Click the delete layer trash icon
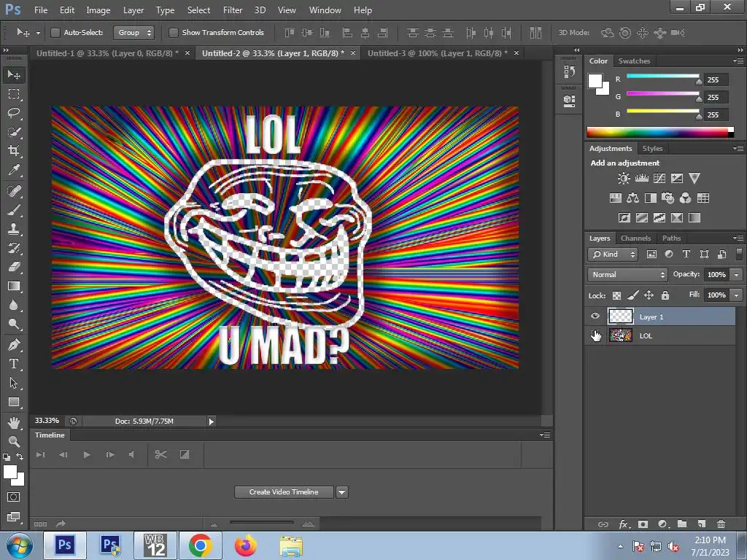The image size is (747, 560). point(721,524)
